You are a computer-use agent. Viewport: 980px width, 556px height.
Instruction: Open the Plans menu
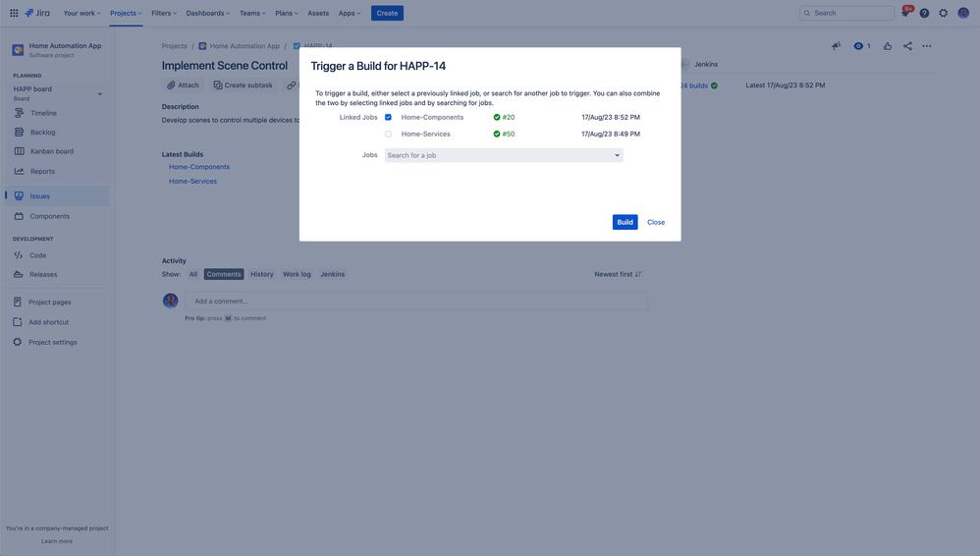(x=287, y=13)
